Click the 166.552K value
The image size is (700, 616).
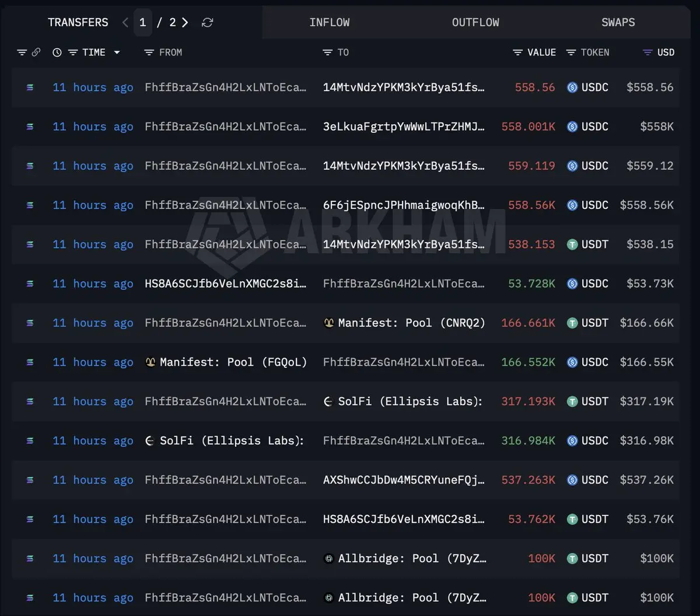(x=528, y=362)
